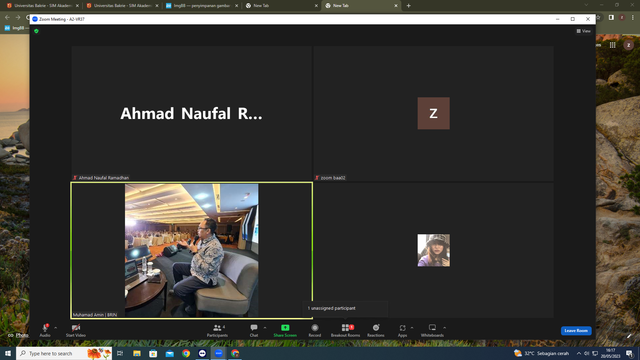This screenshot has height=360, width=640.
Task: Click the brown Z avatar tile
Action: click(433, 113)
